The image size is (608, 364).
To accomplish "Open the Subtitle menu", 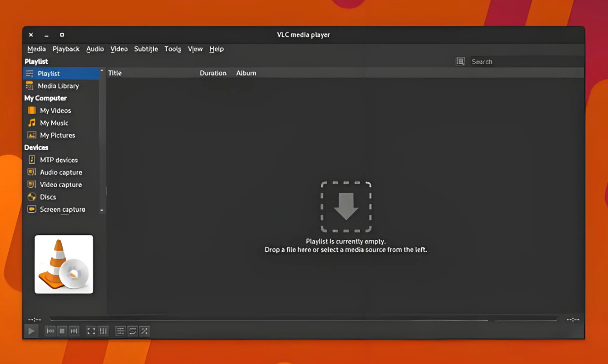I will click(146, 49).
